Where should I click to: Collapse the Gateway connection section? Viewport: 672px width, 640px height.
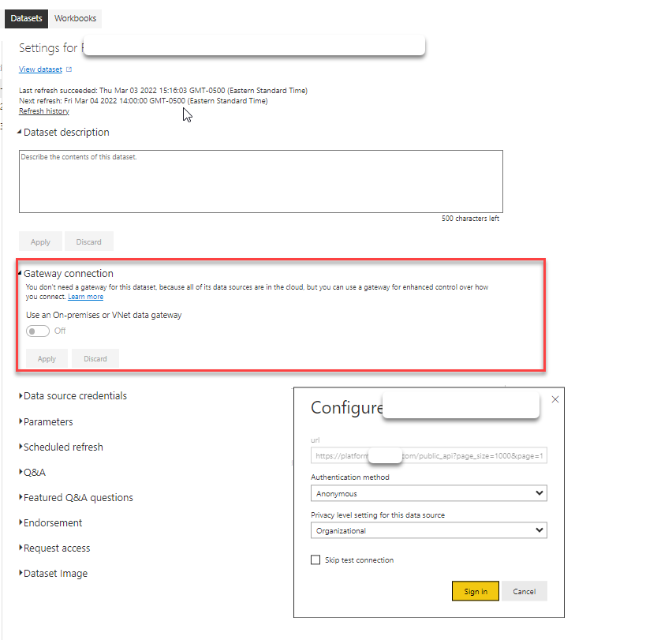tap(65, 274)
